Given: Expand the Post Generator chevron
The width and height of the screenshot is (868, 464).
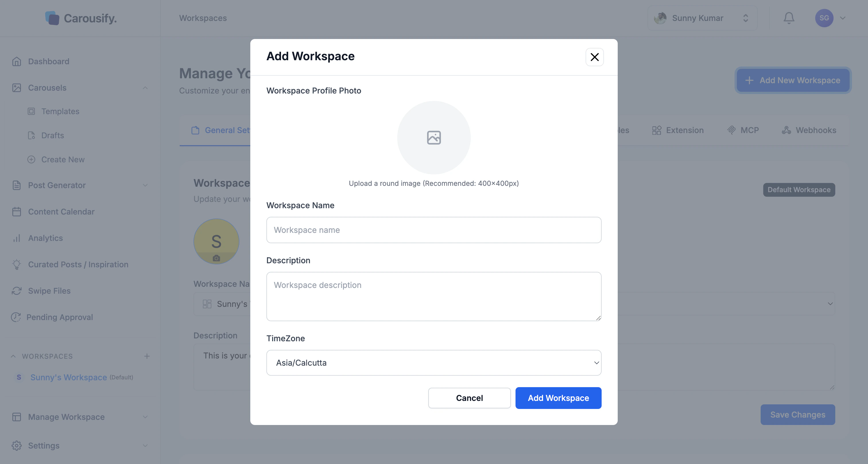Looking at the screenshot, I should pyautogui.click(x=145, y=185).
